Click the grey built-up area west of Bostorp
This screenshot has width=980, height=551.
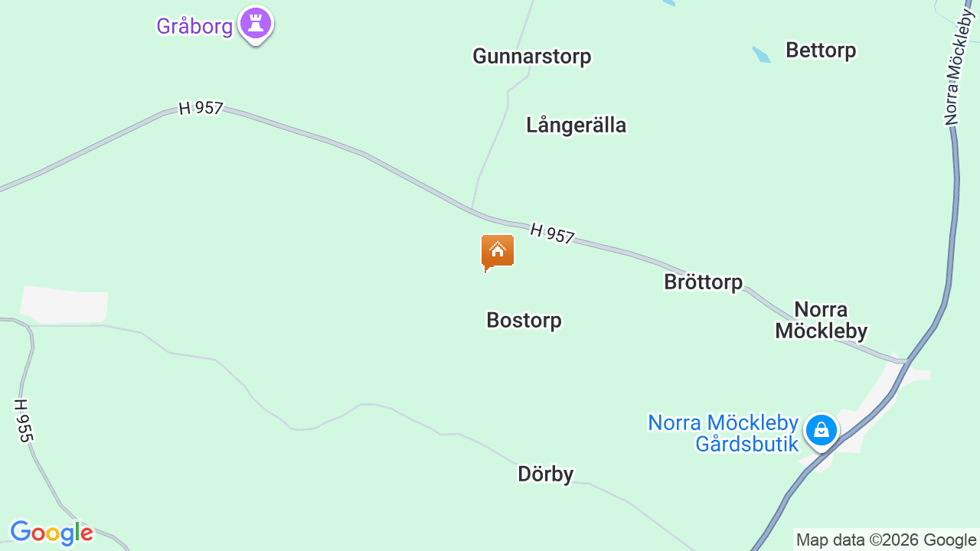pos(64,305)
